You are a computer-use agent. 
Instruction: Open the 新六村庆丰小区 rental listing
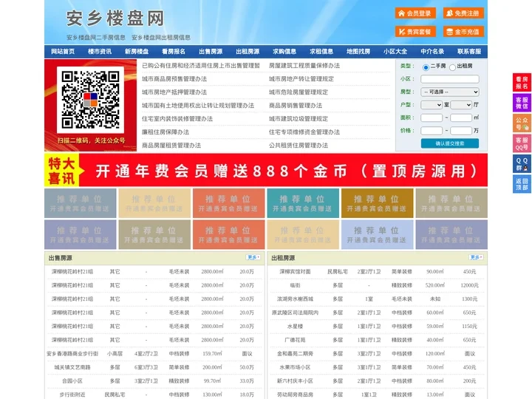295,381
